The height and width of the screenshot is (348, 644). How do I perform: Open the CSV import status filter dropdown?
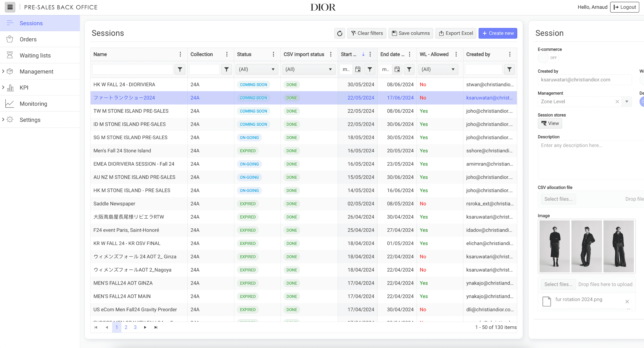click(x=308, y=69)
